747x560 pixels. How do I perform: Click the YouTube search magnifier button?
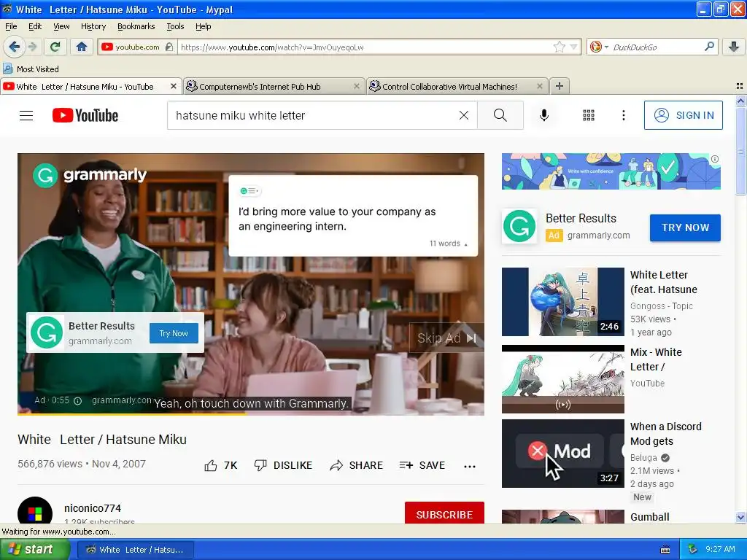pos(500,115)
